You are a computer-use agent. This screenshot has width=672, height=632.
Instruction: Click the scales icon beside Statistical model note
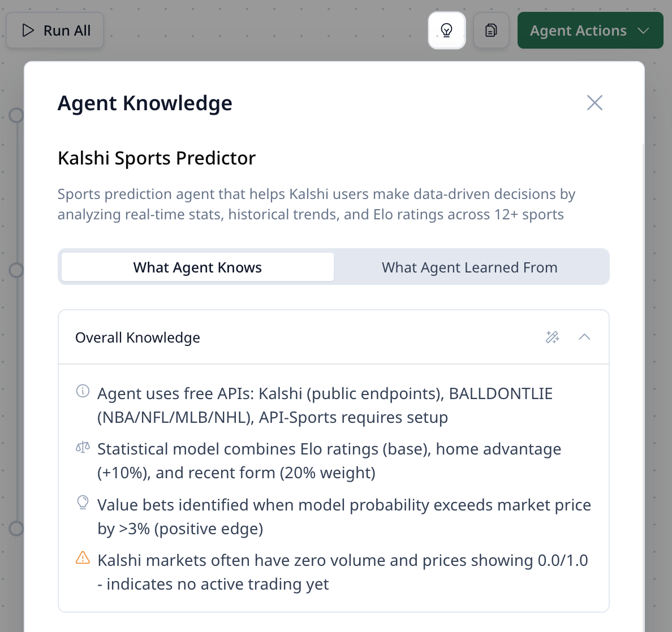(x=83, y=448)
